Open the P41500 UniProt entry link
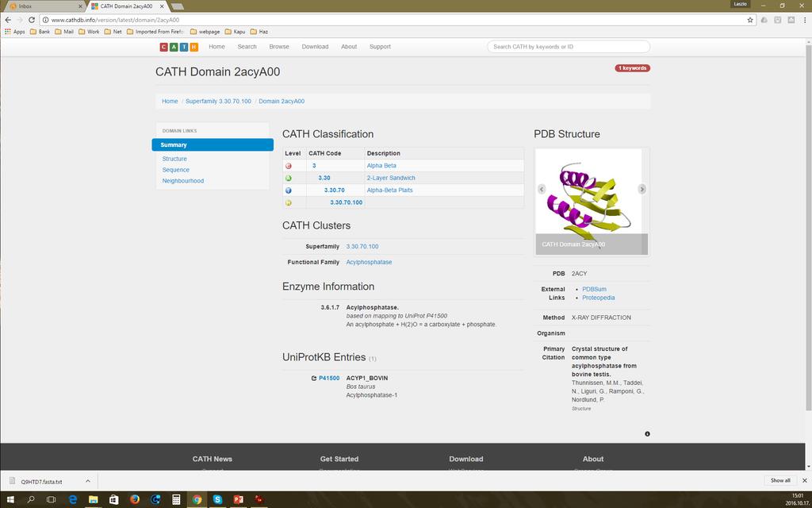 point(329,379)
